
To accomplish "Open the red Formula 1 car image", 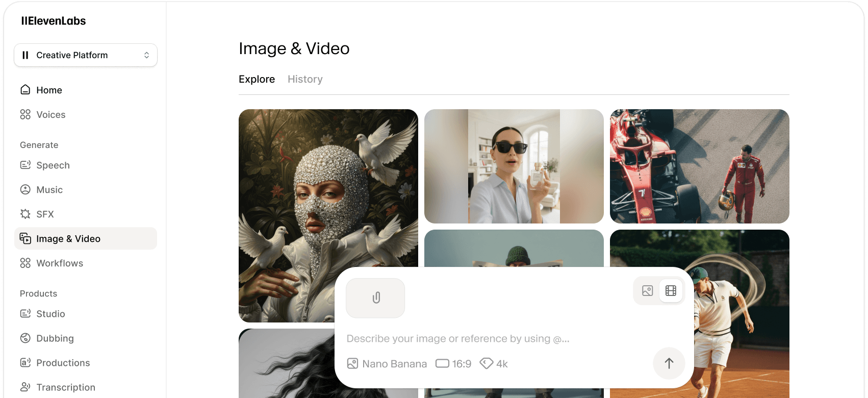I will tap(700, 166).
